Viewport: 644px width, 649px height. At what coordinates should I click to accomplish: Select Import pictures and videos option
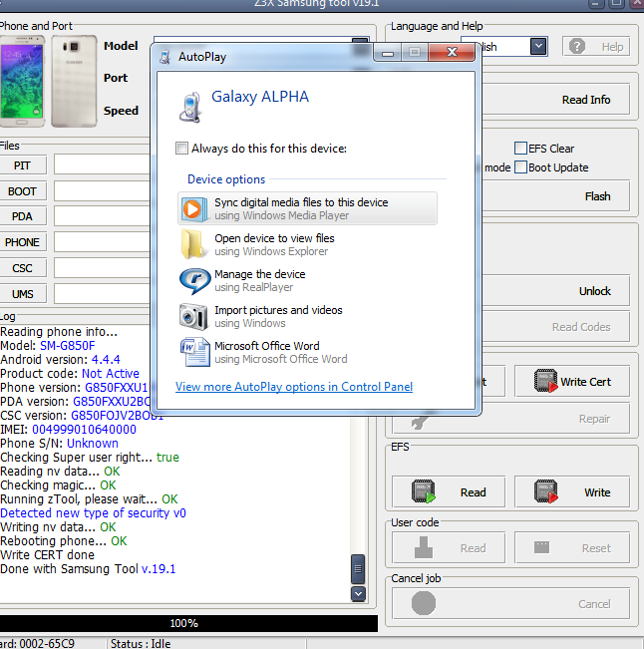(x=307, y=317)
